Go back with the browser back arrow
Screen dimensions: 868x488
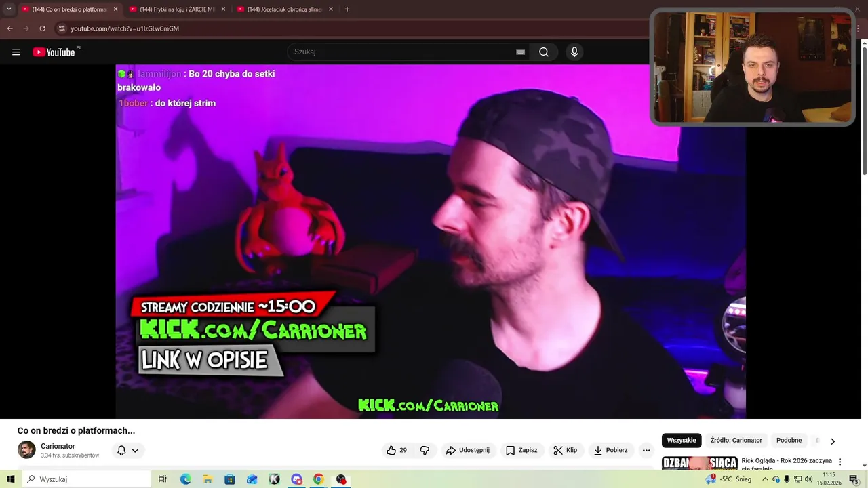click(x=9, y=28)
